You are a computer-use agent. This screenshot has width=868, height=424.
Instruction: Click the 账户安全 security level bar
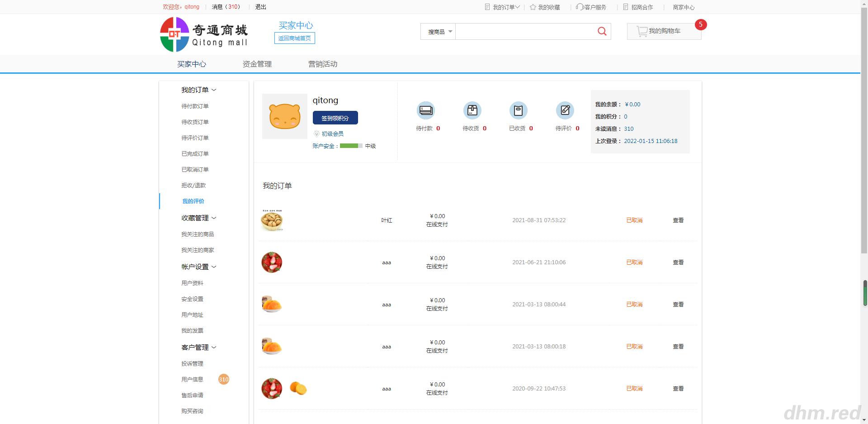coord(352,146)
